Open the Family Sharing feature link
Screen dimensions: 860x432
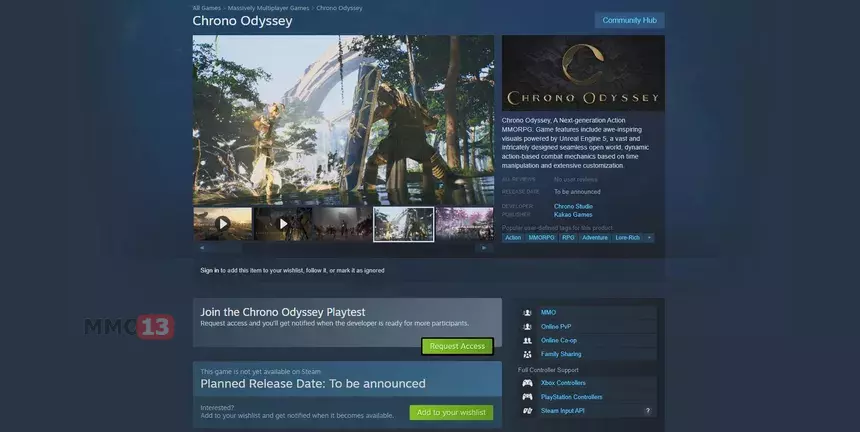[x=561, y=354]
